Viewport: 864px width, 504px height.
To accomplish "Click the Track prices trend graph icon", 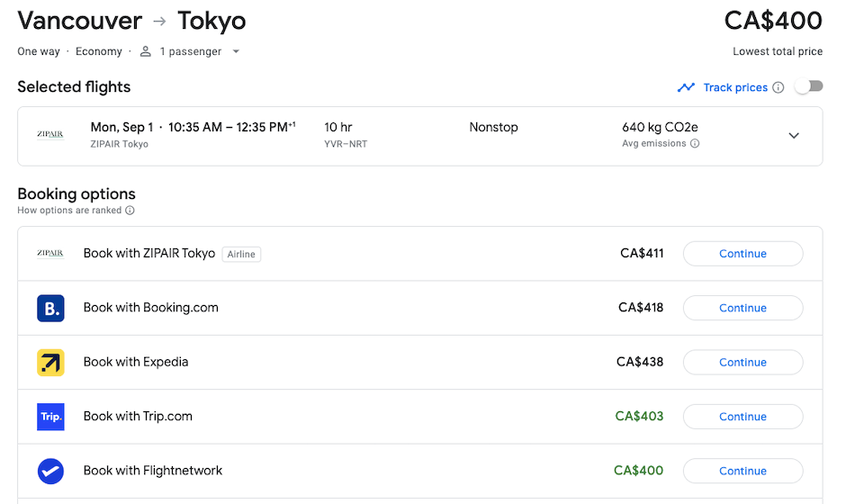I will tap(686, 87).
